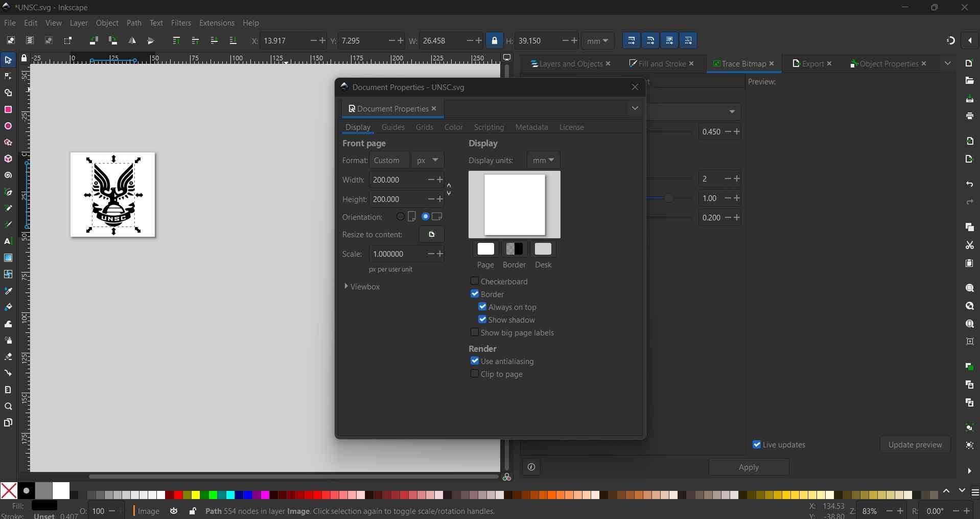This screenshot has height=519, width=980.
Task: Switch to the Metadata tab
Action: point(532,127)
